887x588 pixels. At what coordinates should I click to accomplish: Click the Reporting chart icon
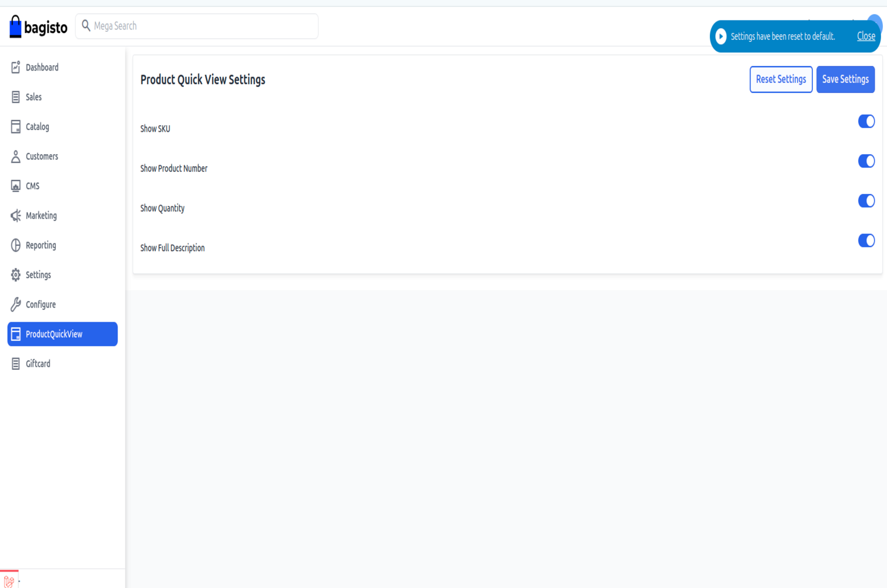point(16,245)
